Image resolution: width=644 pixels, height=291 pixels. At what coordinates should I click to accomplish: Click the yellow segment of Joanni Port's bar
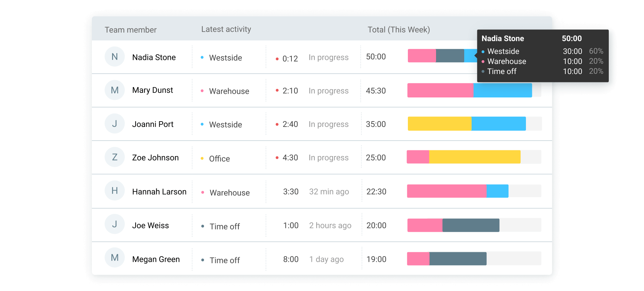click(x=439, y=124)
